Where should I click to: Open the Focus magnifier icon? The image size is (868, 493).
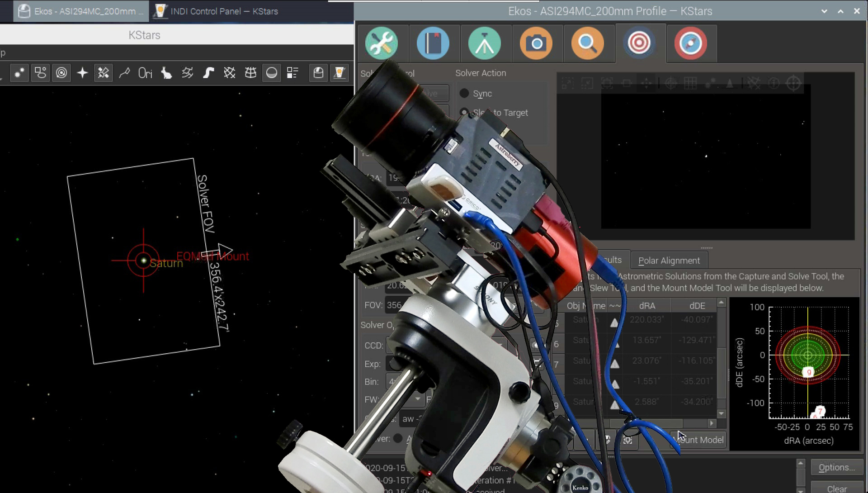(588, 43)
